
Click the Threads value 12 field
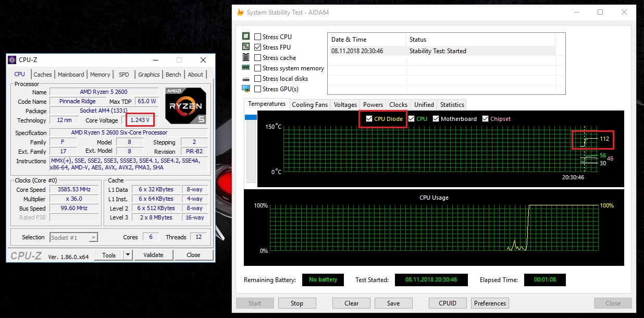click(x=199, y=237)
